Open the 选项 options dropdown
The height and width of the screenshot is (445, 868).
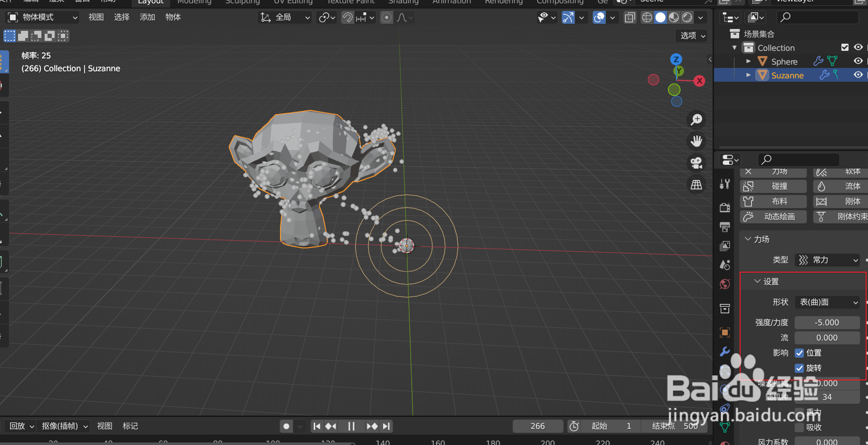[692, 36]
